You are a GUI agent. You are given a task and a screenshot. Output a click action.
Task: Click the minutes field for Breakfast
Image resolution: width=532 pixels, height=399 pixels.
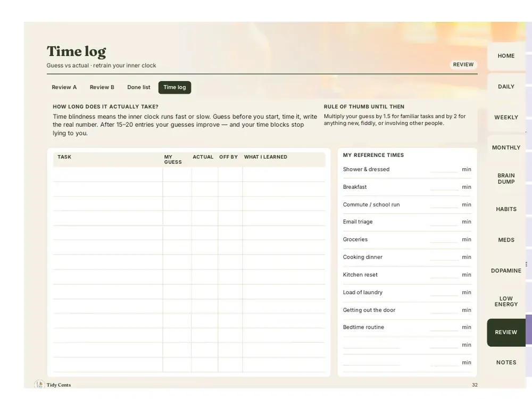coord(444,187)
